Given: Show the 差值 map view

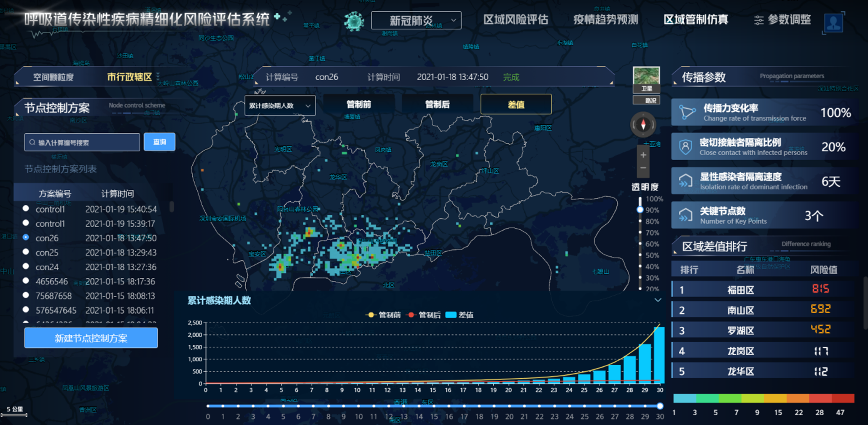Looking at the screenshot, I should [x=516, y=104].
